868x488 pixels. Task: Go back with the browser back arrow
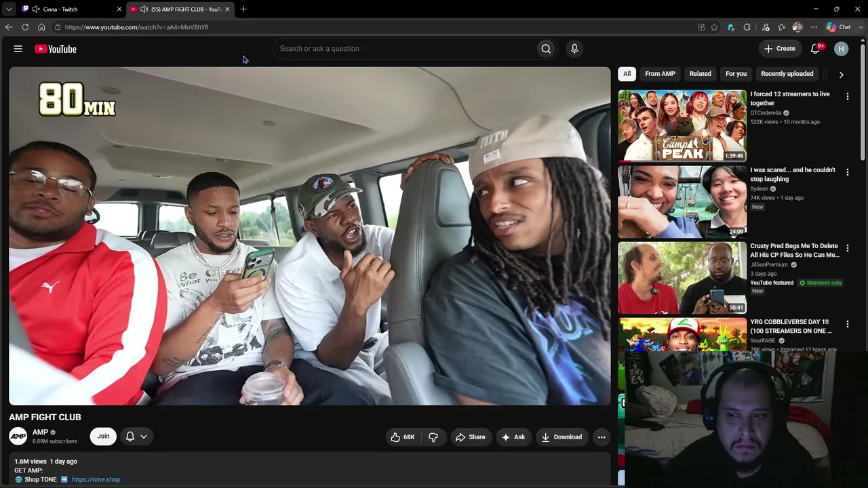[x=9, y=27]
